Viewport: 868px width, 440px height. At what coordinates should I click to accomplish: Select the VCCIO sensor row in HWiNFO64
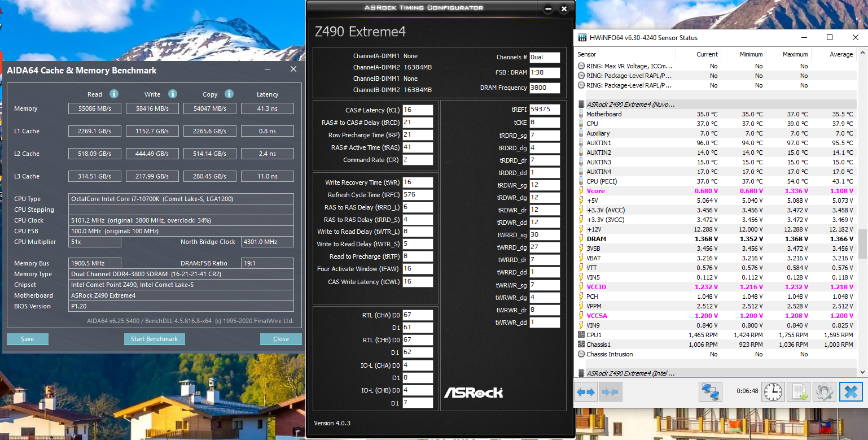click(x=716, y=287)
